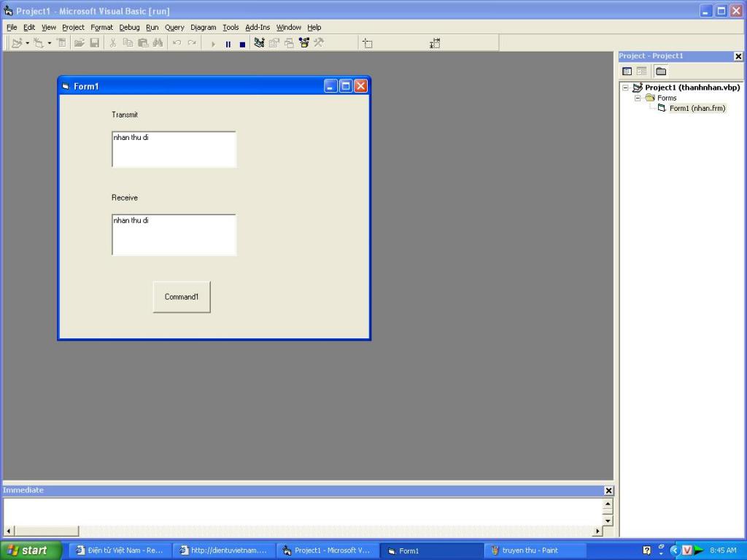
Task: Open the Help menu
Action: click(314, 28)
